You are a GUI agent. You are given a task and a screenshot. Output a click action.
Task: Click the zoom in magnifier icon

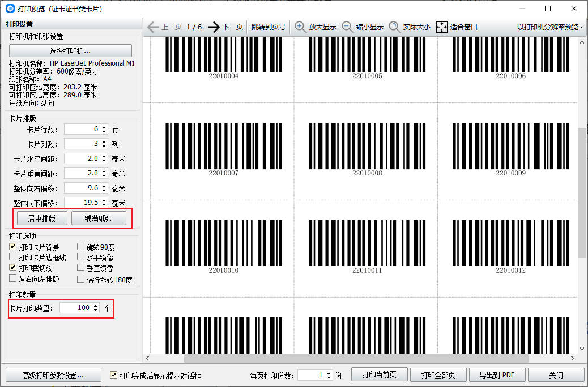pyautogui.click(x=301, y=27)
